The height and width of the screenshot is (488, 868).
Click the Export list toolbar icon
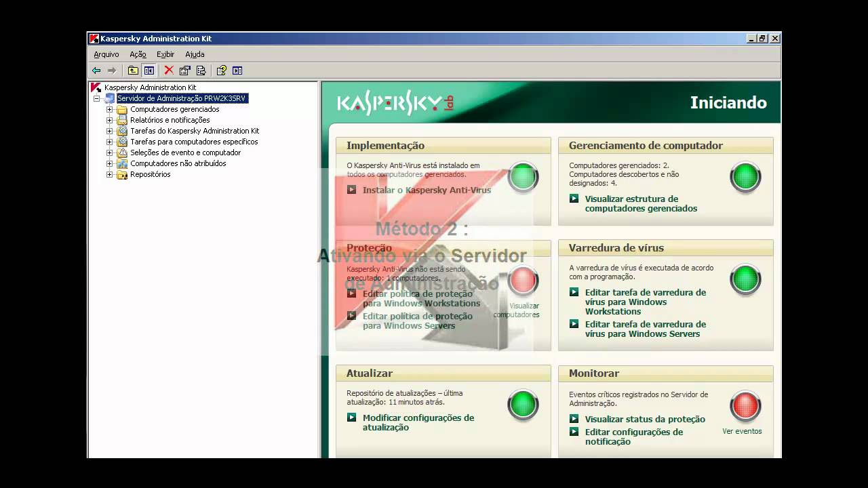pos(201,70)
